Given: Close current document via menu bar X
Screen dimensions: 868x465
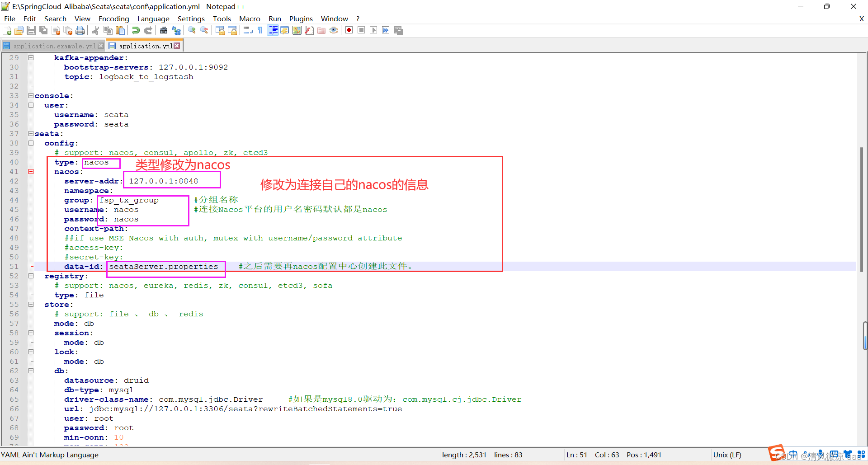Looking at the screenshot, I should coord(862,19).
